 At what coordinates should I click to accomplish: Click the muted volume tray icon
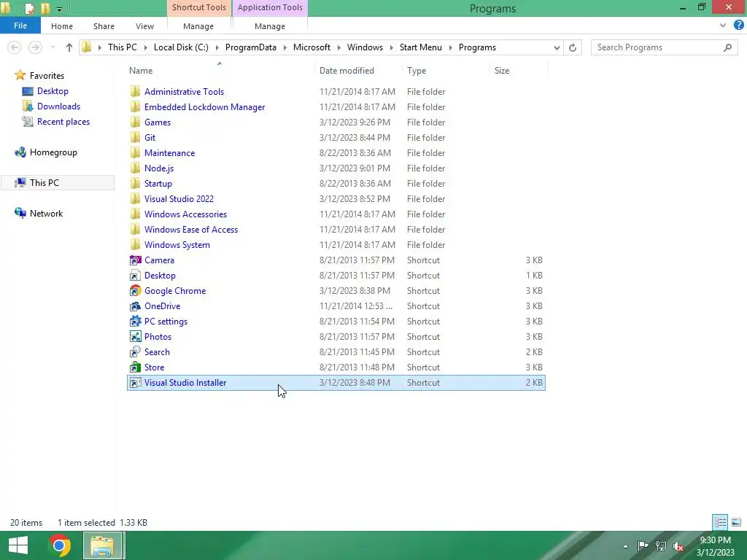tap(678, 545)
